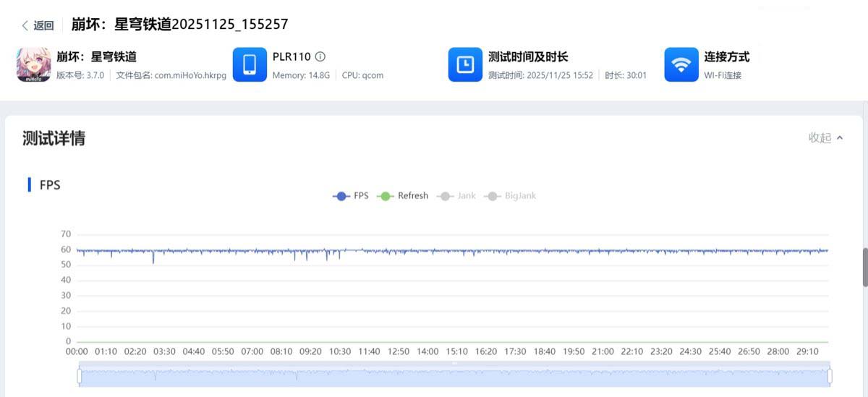
Task: Click the 测试详情 section heading
Action: (x=54, y=138)
